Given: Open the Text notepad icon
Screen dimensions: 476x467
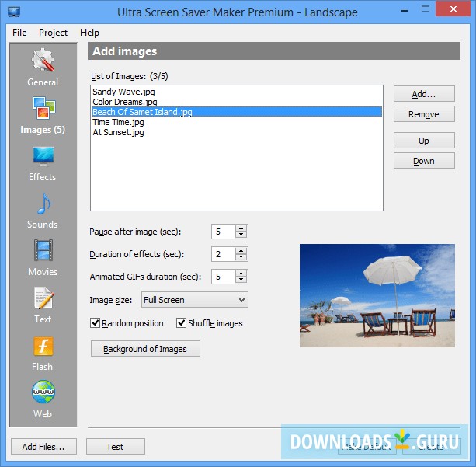Looking at the screenshot, I should pos(43,298).
